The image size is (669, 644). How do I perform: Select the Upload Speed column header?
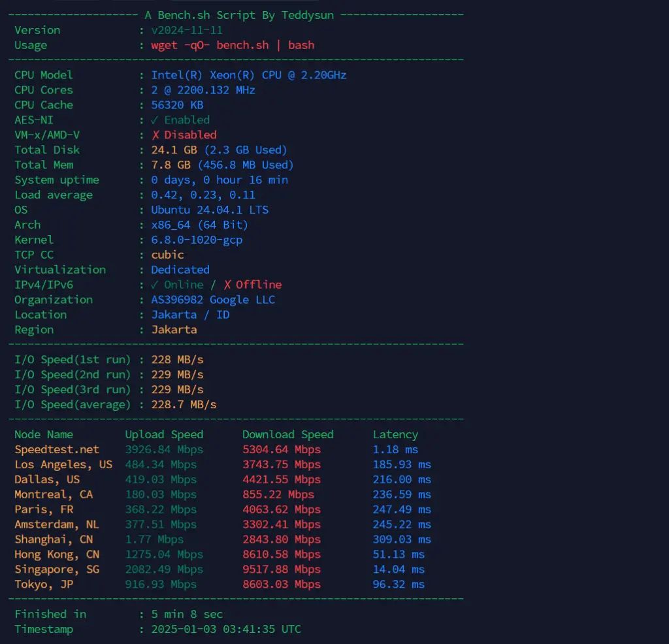[x=163, y=434]
